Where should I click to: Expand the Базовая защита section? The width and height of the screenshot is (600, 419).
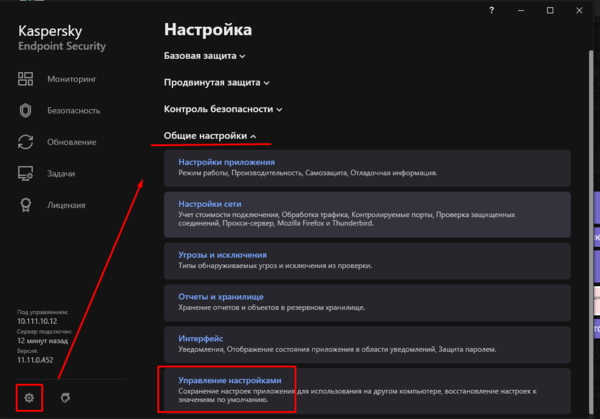coord(205,56)
